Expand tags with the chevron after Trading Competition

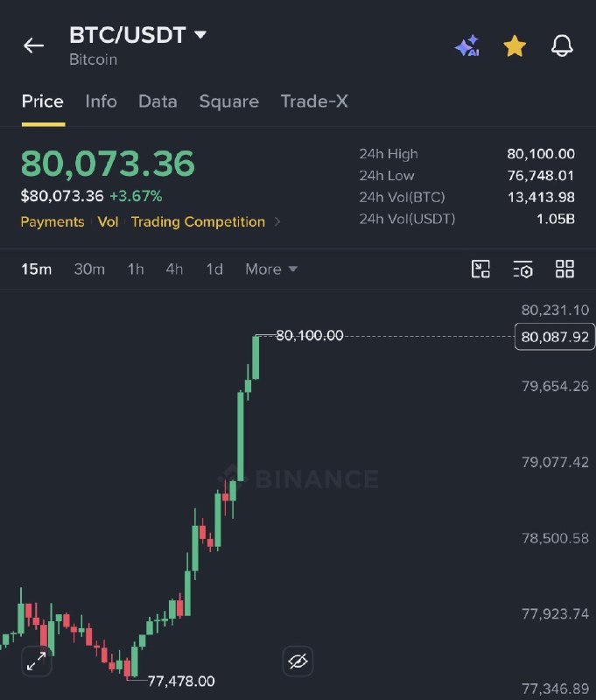coord(277,222)
